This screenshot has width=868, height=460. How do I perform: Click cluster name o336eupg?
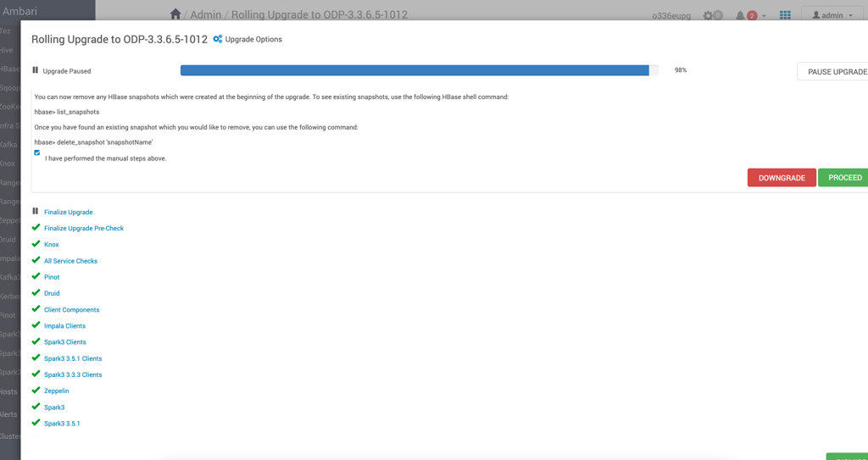671,15
